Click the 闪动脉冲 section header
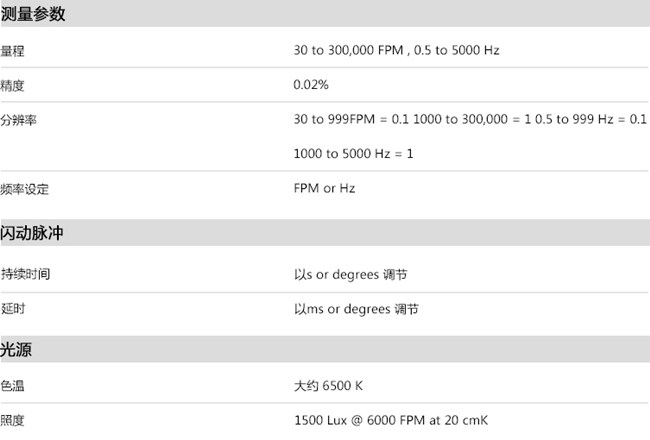The image size is (650, 440). coord(32,233)
